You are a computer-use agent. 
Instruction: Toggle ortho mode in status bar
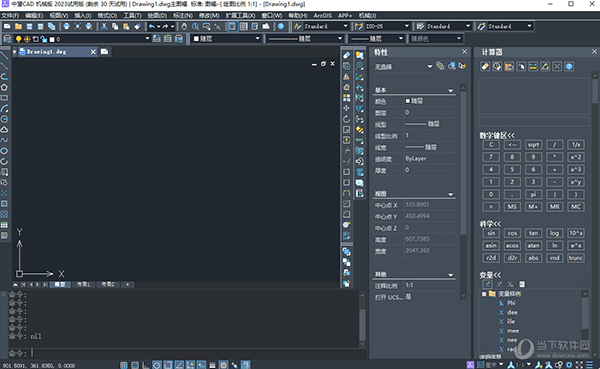146,365
